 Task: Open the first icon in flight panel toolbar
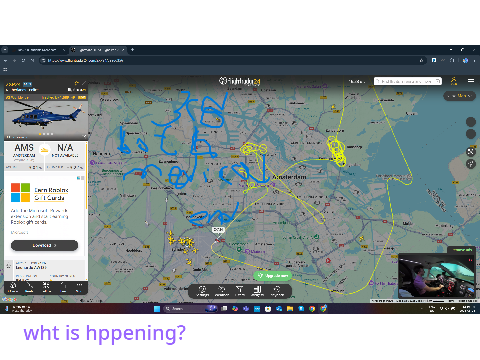[x=13, y=287]
